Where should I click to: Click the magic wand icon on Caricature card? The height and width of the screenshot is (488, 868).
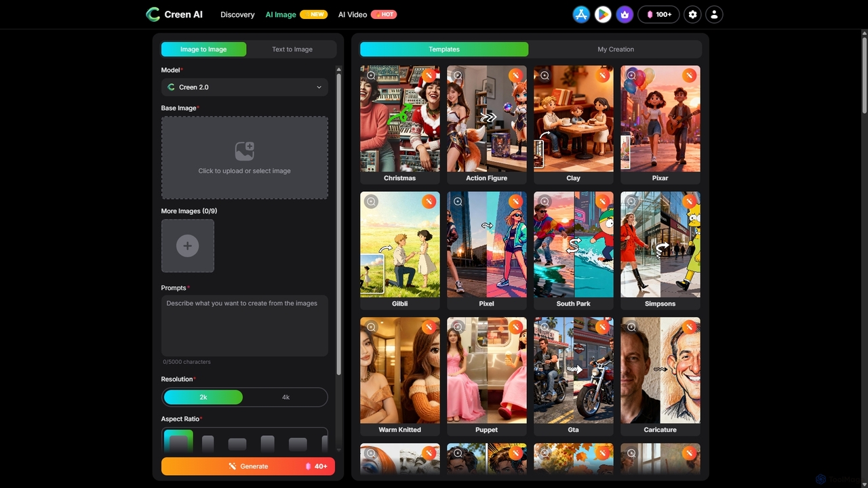coord(689,327)
